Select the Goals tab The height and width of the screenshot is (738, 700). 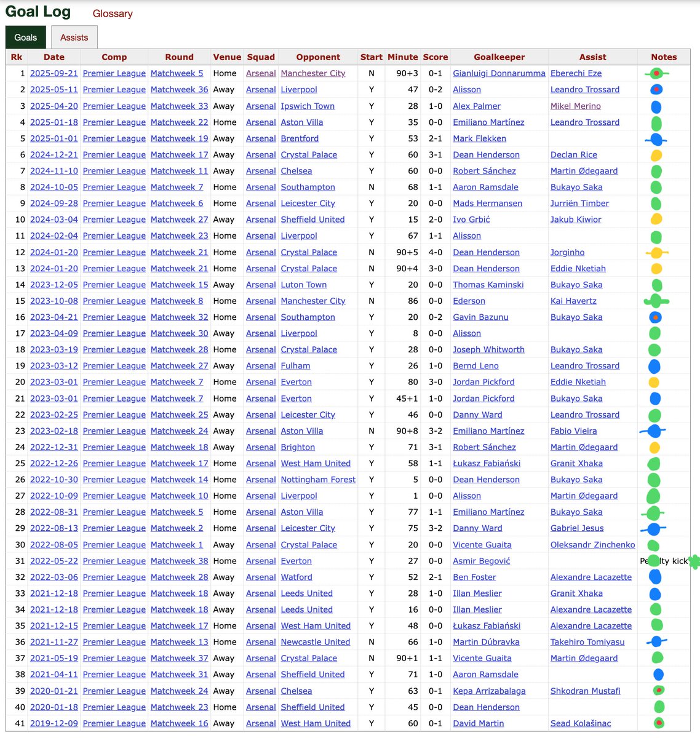click(x=26, y=38)
